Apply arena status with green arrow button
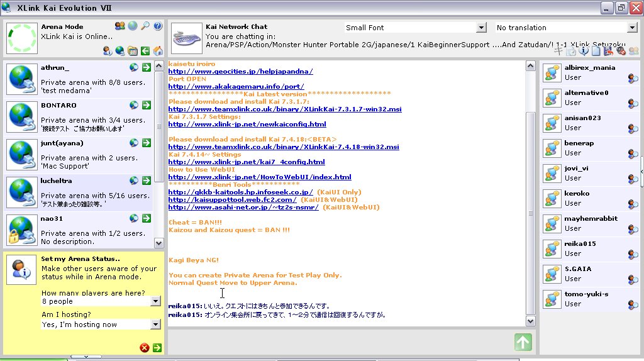Viewport: 644px width, 361px height. (157, 348)
